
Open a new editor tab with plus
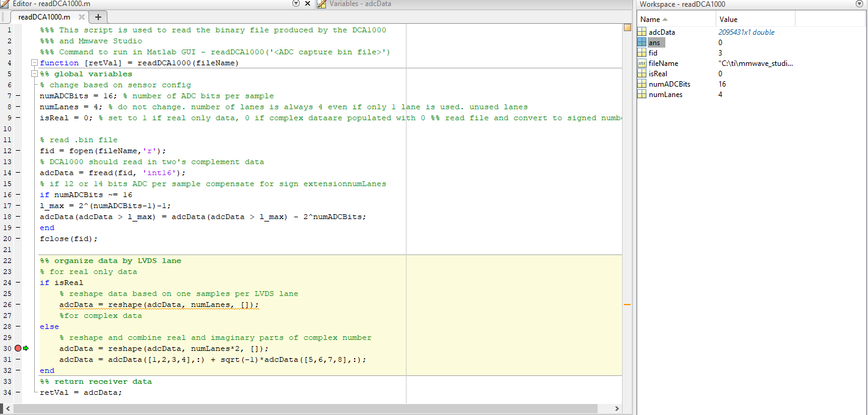(x=98, y=17)
